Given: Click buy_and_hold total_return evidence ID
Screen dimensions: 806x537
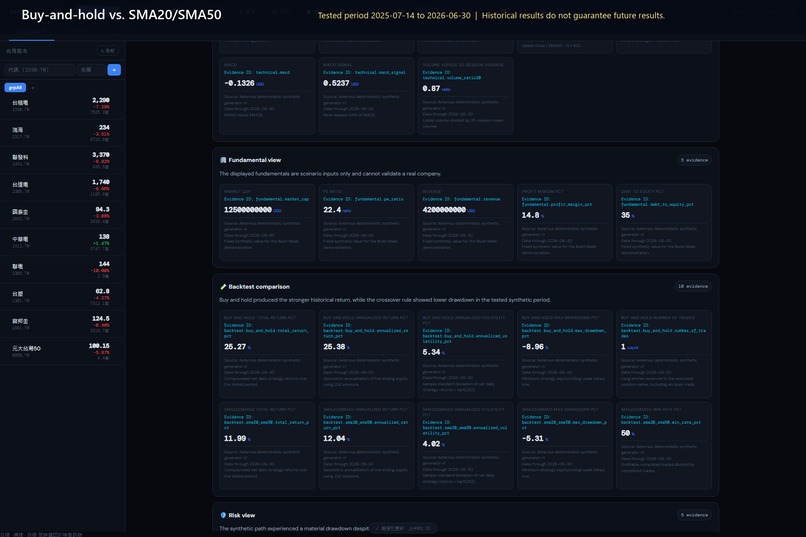Looking at the screenshot, I should click(266, 330).
